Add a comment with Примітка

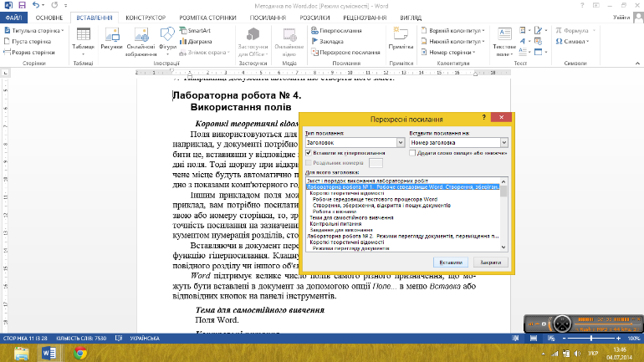[401, 39]
